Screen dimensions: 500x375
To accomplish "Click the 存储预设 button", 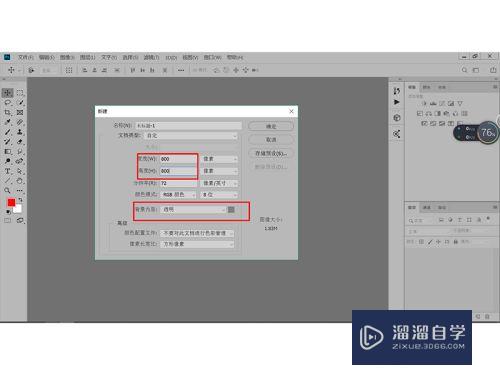I will pos(271,153).
